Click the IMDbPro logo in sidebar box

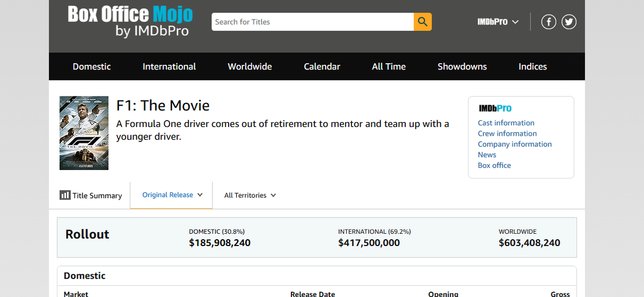[x=495, y=108]
